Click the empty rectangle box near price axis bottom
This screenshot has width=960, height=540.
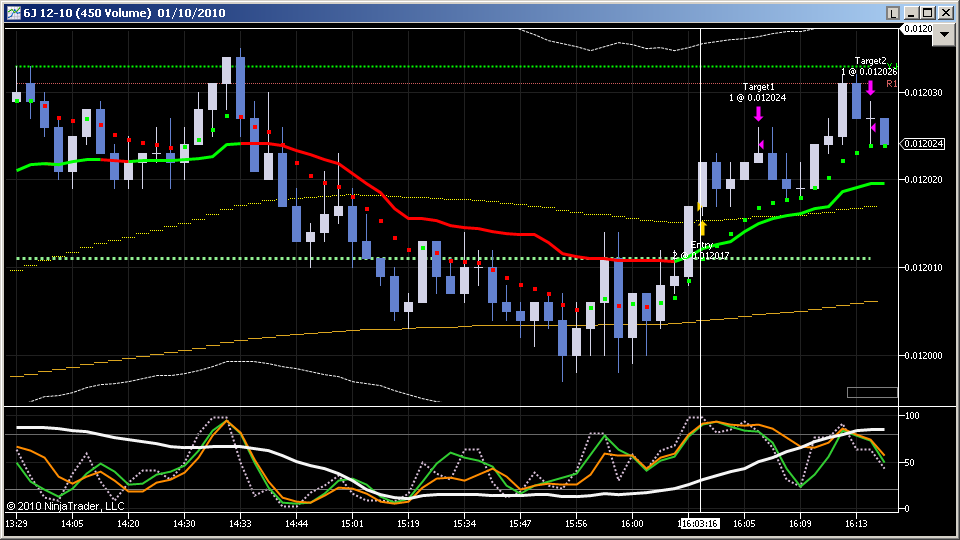point(872,392)
